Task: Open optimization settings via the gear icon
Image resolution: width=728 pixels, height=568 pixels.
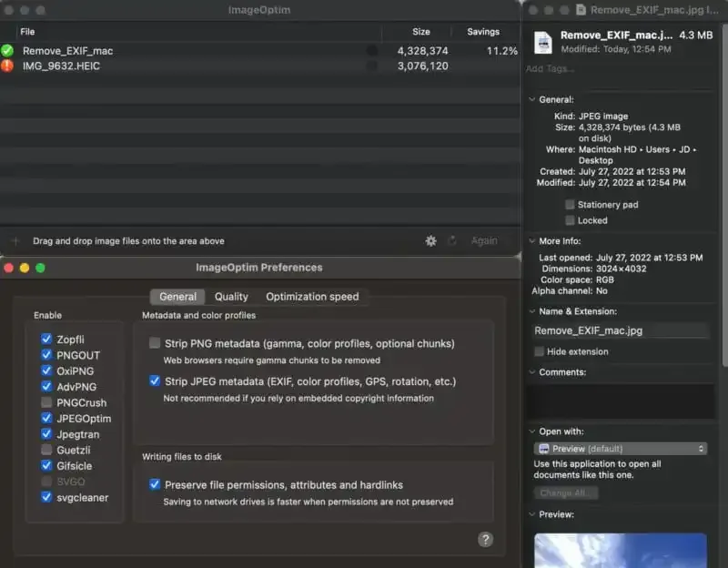Action: [x=430, y=240]
